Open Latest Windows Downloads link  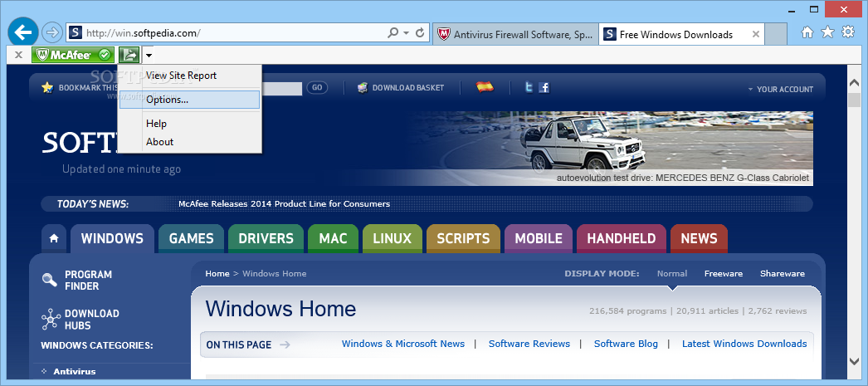coord(744,344)
